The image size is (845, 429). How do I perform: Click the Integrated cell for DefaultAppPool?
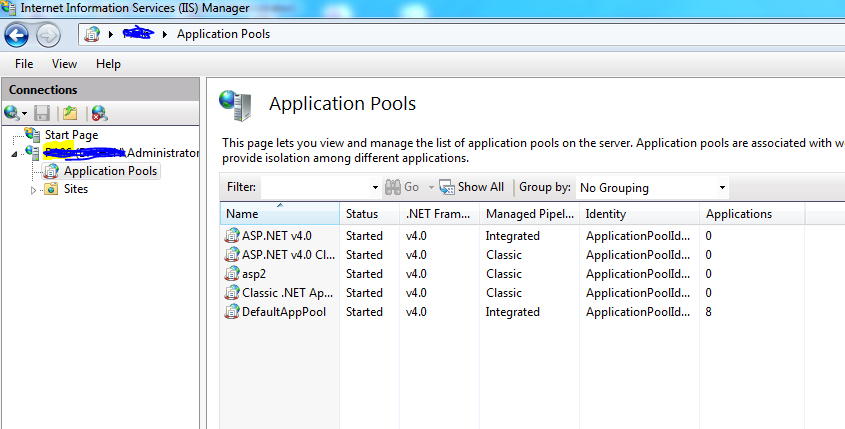pos(512,312)
